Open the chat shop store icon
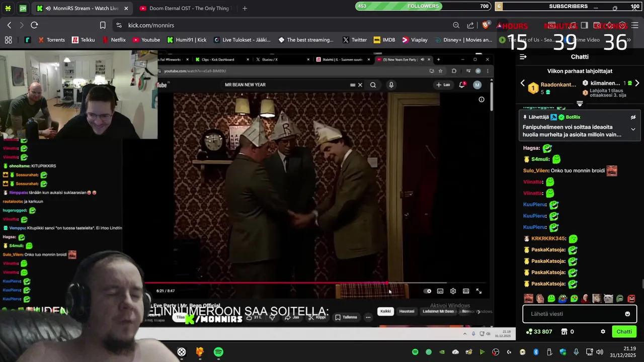Viewport: 644px width, 362px height. coord(564,331)
